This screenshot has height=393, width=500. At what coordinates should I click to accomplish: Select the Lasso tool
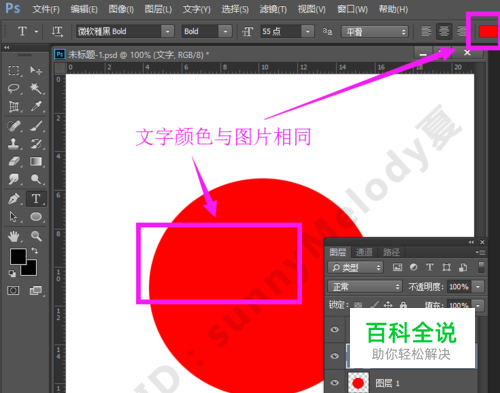point(14,88)
